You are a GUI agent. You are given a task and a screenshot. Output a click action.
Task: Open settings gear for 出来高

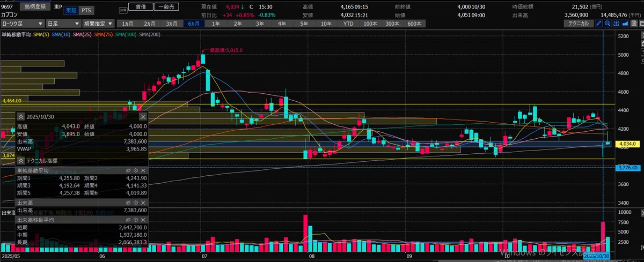click(x=136, y=202)
